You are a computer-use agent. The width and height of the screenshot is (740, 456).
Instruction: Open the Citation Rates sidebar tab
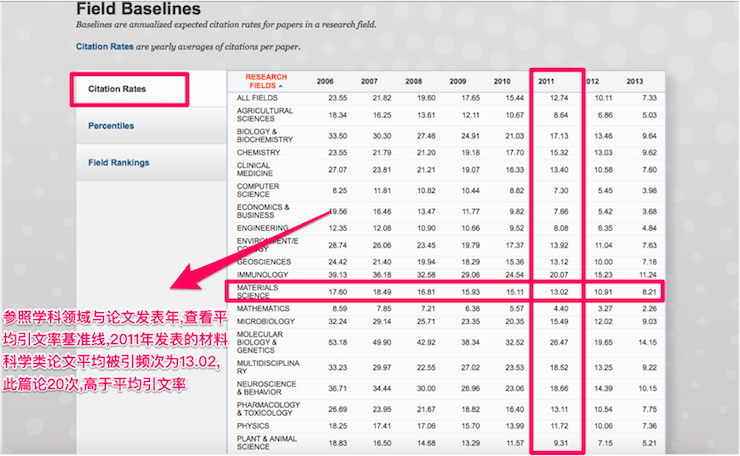pos(116,89)
